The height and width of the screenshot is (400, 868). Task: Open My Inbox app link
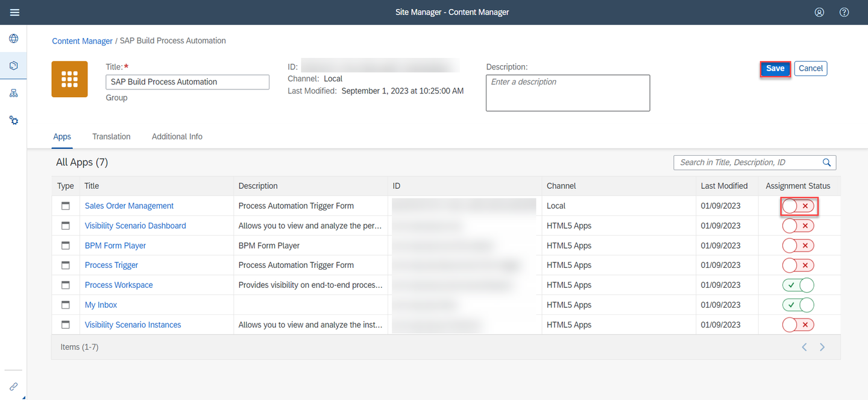pyautogui.click(x=101, y=305)
